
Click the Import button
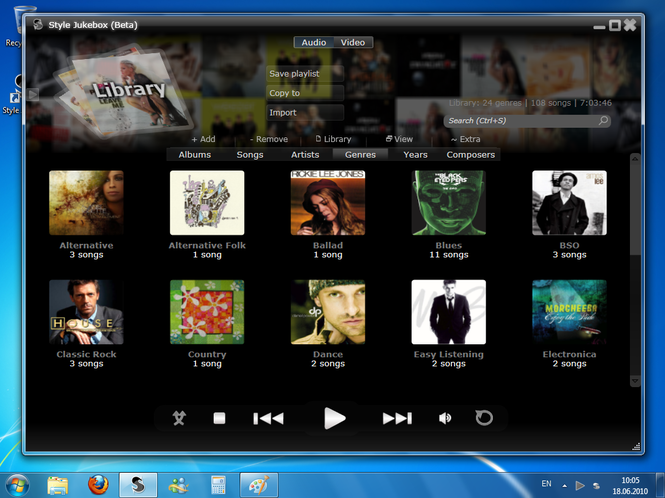point(305,113)
